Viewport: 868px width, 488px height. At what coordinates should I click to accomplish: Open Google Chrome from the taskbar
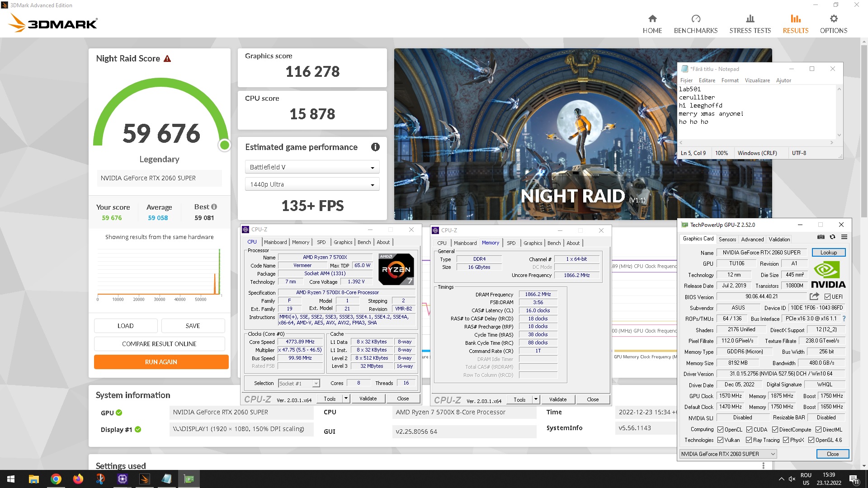tap(56, 479)
